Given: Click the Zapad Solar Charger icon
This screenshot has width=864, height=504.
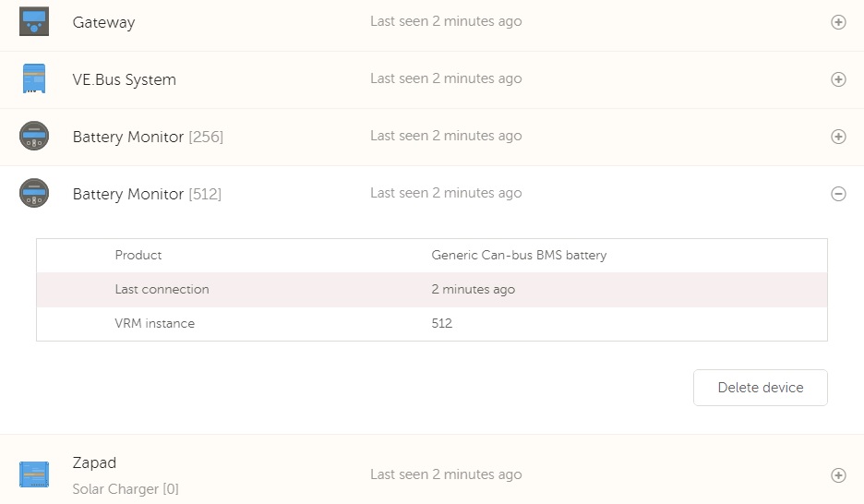Looking at the screenshot, I should [34, 474].
